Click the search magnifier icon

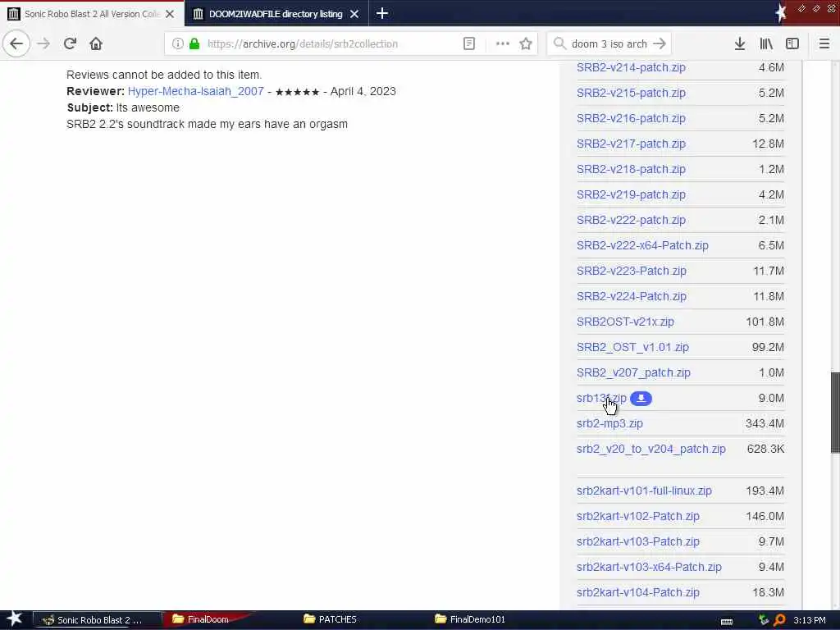tap(559, 44)
